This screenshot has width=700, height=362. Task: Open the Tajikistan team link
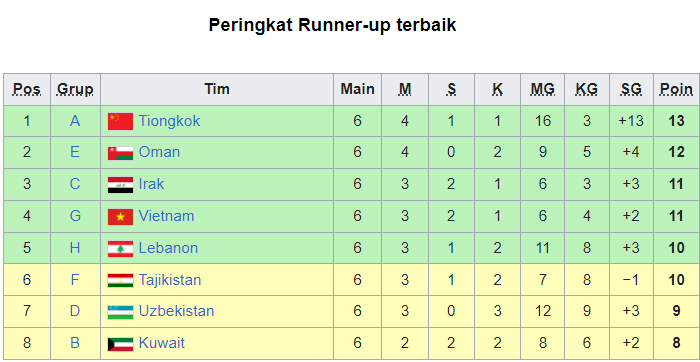(170, 280)
